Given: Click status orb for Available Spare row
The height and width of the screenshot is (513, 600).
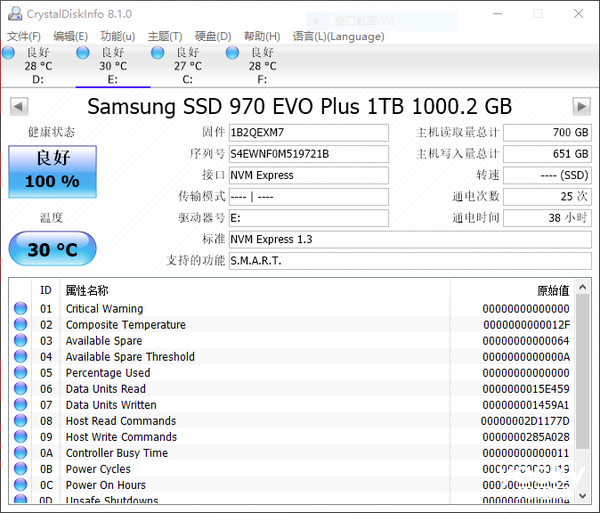Looking at the screenshot, I should (x=21, y=340).
